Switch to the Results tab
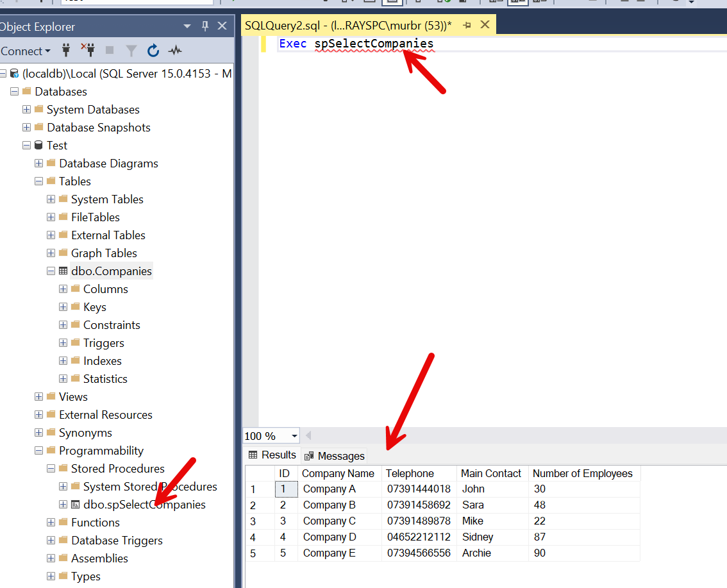The width and height of the screenshot is (727, 588). tap(272, 455)
